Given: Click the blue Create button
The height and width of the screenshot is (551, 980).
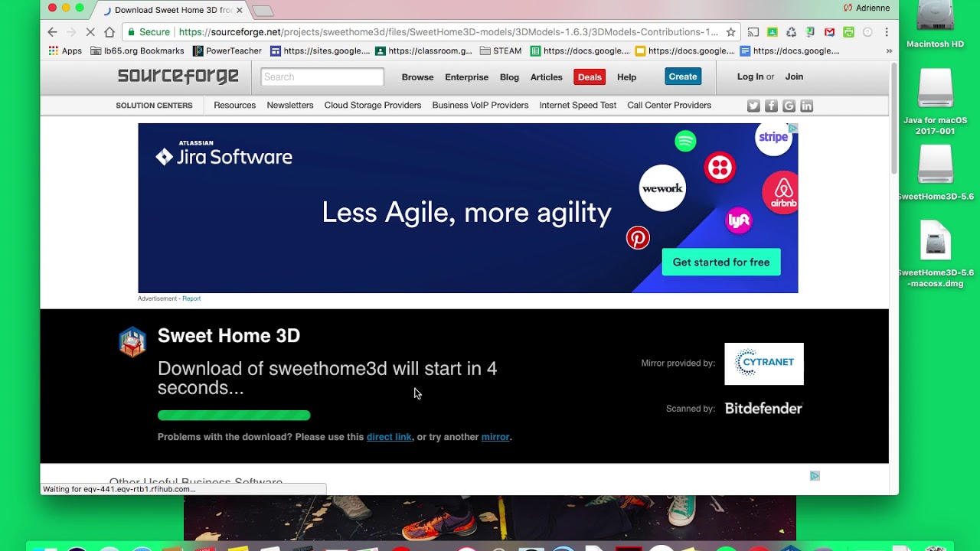Looking at the screenshot, I should 683,77.
